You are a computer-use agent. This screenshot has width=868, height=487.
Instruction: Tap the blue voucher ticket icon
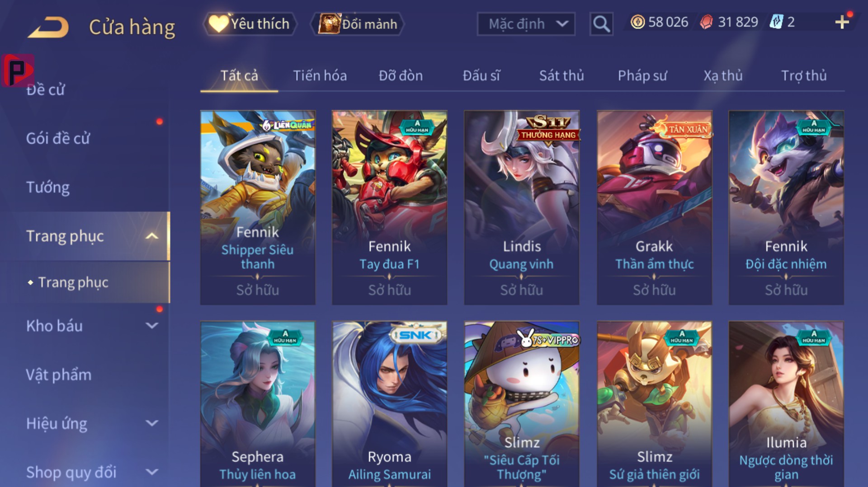776,22
